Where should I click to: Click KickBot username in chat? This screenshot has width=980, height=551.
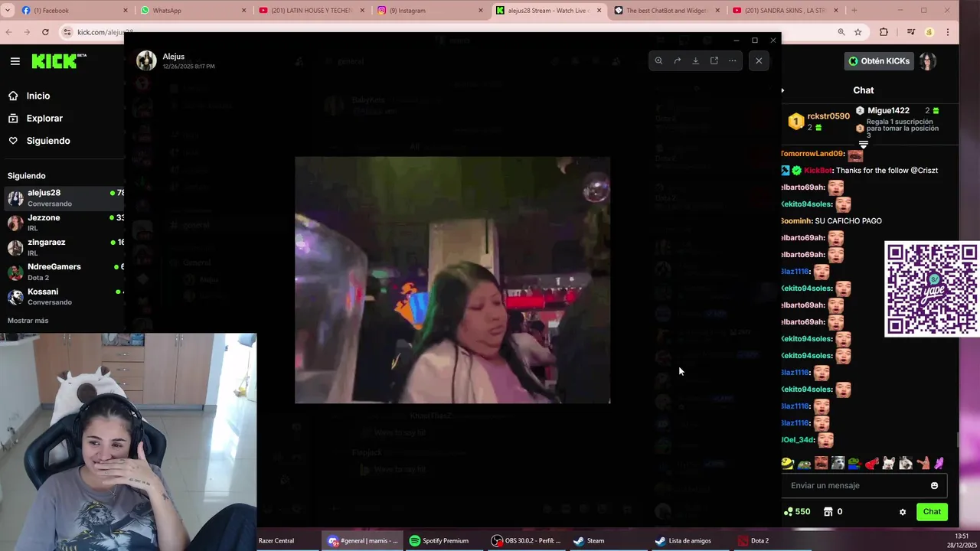(x=818, y=171)
